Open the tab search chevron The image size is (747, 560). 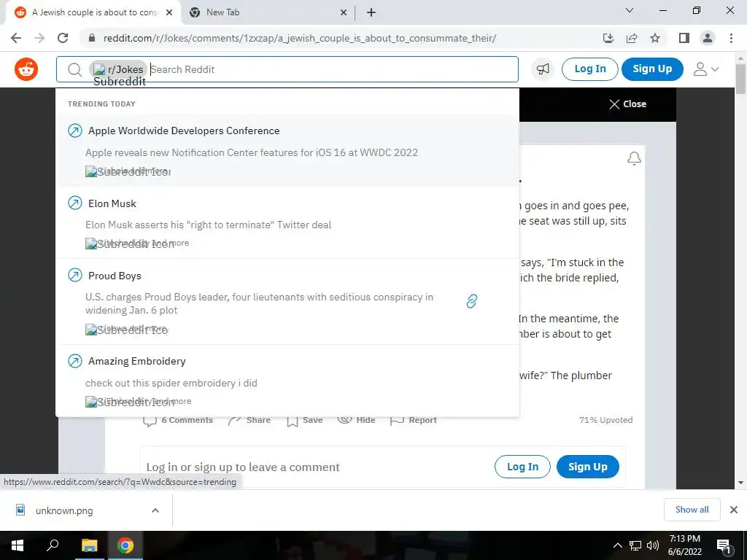(x=630, y=10)
